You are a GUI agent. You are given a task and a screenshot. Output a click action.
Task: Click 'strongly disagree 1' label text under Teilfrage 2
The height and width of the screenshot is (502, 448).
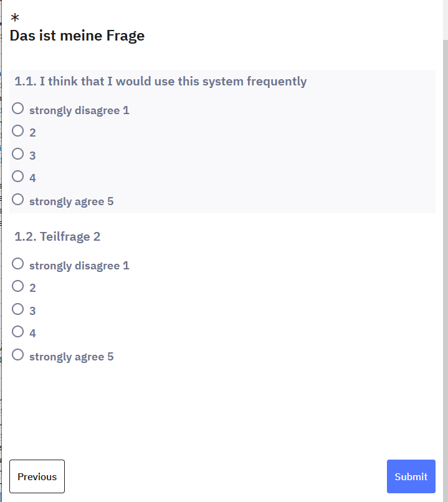79,266
